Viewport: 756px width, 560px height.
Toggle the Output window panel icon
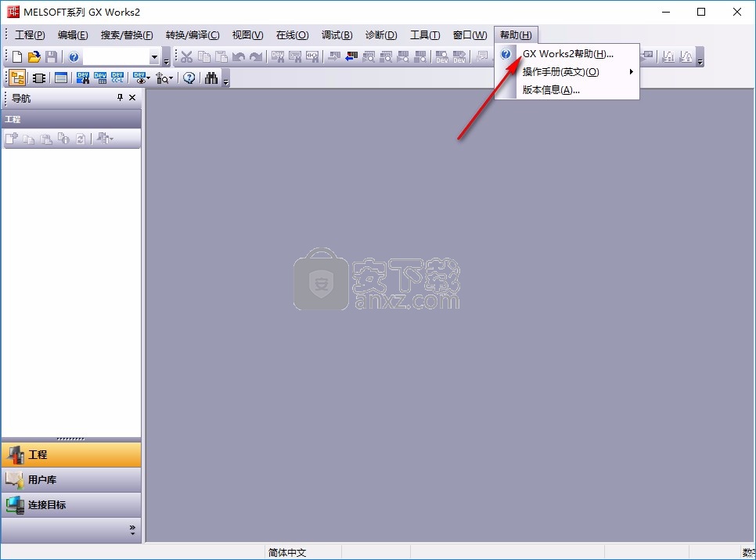tap(61, 78)
